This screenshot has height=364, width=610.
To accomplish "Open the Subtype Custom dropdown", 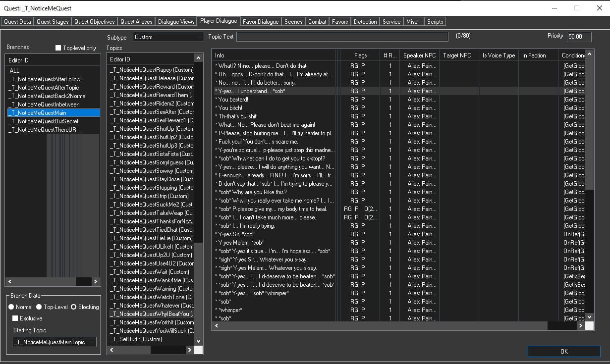I will click(x=168, y=37).
